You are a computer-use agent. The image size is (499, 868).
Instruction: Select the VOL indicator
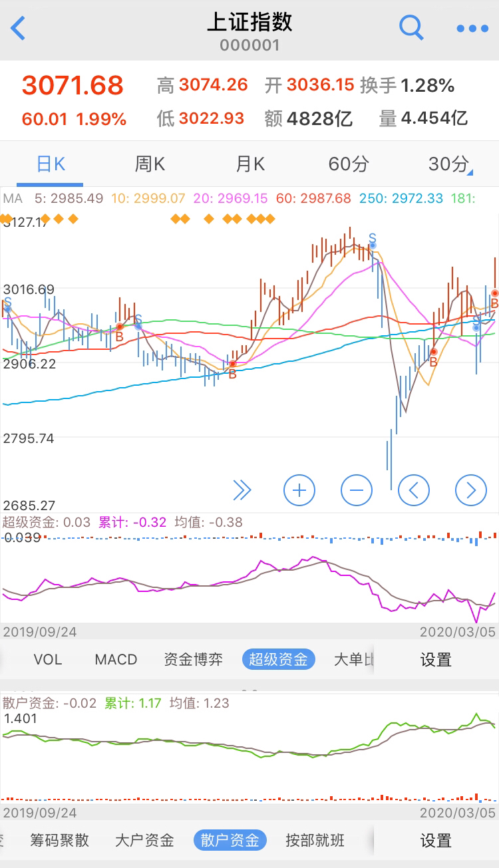48,659
